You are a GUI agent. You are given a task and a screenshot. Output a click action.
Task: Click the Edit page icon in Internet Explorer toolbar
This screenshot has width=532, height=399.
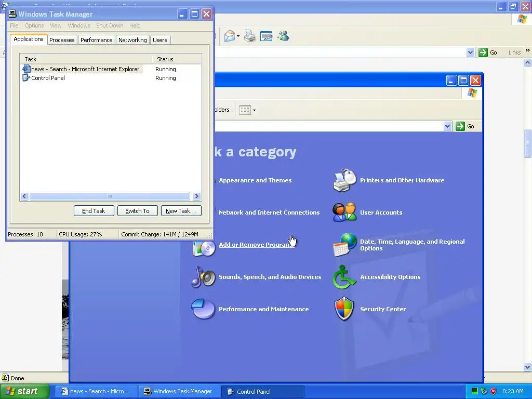(266, 36)
